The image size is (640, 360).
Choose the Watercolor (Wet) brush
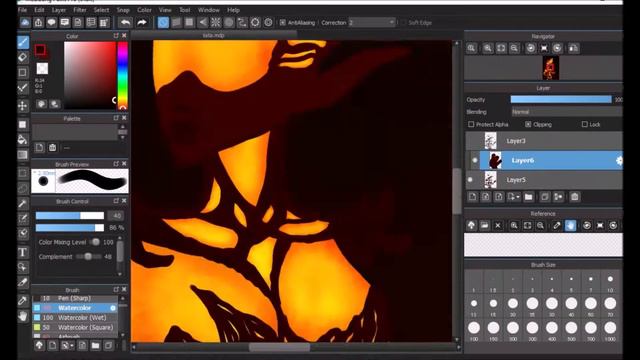point(76,318)
